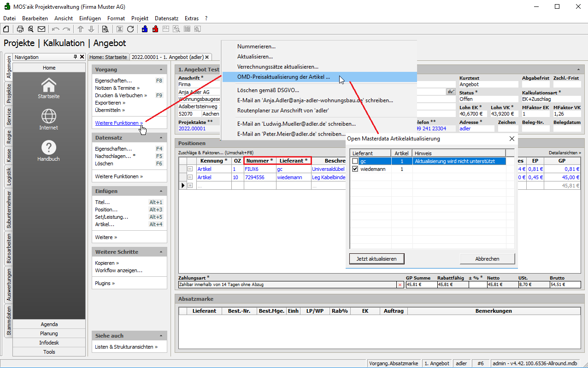This screenshot has height=368, width=588.
Task: Click the red puzzle piece icon
Action: (155, 29)
